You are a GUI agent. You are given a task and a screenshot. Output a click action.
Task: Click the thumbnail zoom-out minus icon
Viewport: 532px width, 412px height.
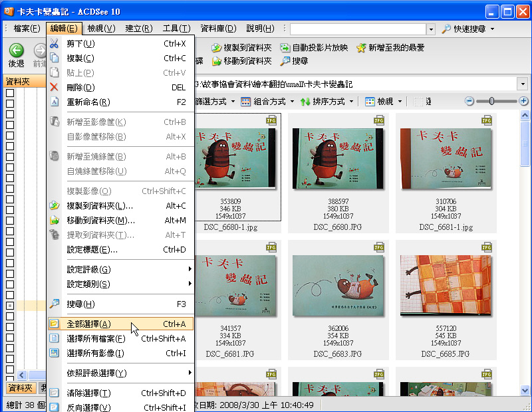(469, 101)
